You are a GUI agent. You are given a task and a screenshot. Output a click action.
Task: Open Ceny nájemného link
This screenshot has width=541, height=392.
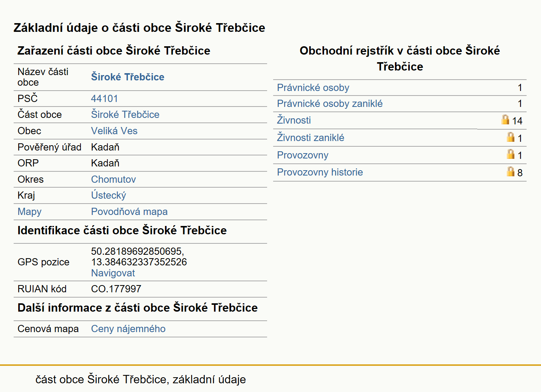pyautogui.click(x=128, y=329)
